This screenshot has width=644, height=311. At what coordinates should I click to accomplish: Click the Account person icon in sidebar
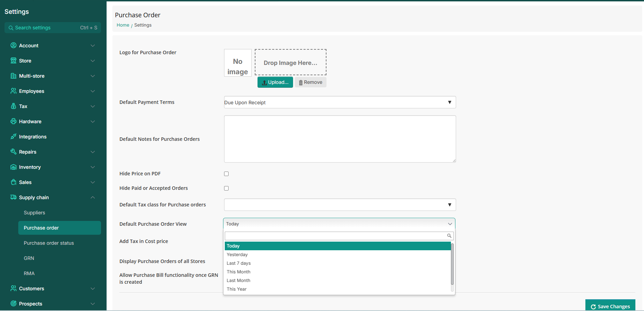[13, 46]
